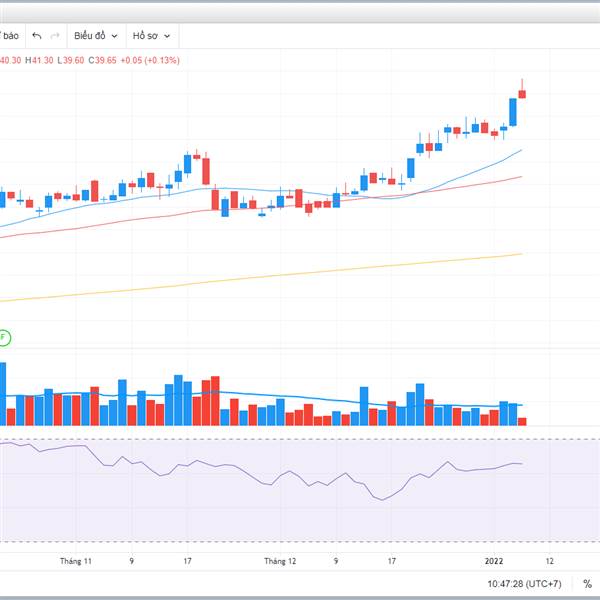Click the redo arrow icon
The width and height of the screenshot is (600, 600).
(55, 36)
